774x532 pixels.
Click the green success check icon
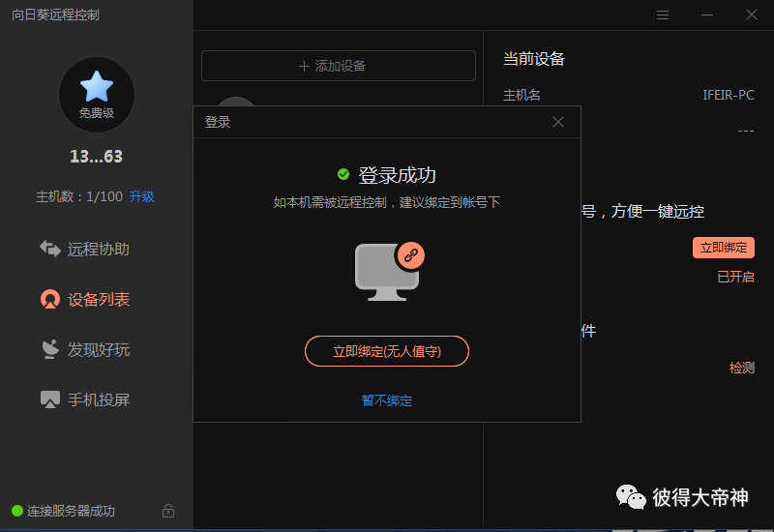(x=343, y=174)
